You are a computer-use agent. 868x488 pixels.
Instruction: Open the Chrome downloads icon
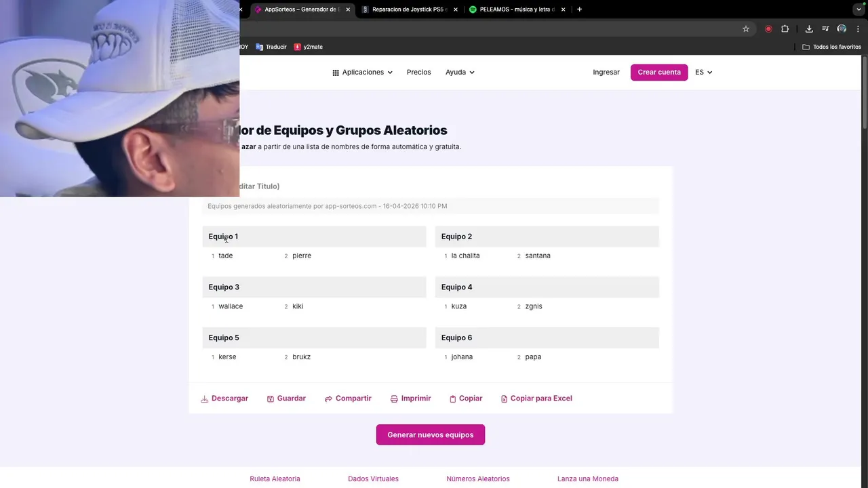(x=809, y=29)
